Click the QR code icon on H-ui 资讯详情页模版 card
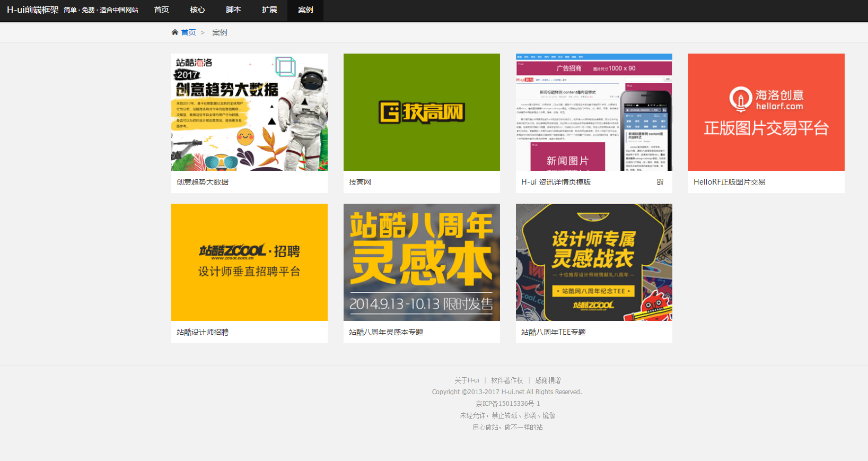 (x=660, y=181)
